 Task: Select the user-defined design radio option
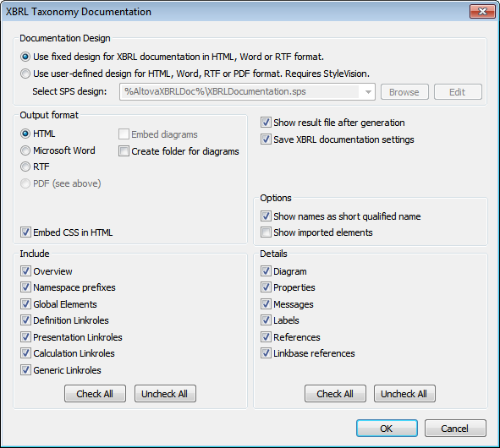pos(25,74)
